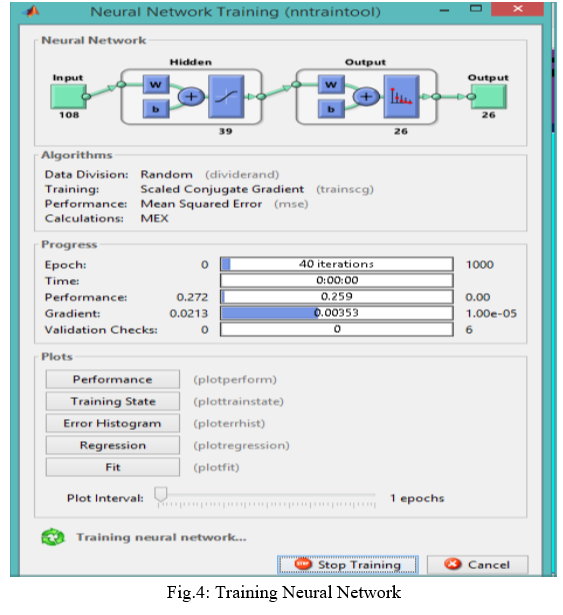The height and width of the screenshot is (615, 563).
Task: Click the Plot Interval slider handle
Action: coord(160,494)
